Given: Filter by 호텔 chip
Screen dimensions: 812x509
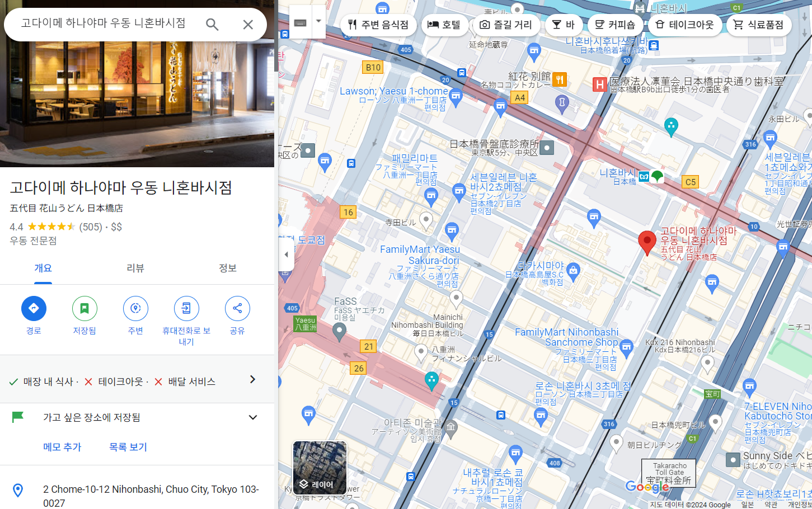Looking at the screenshot, I should (x=444, y=25).
